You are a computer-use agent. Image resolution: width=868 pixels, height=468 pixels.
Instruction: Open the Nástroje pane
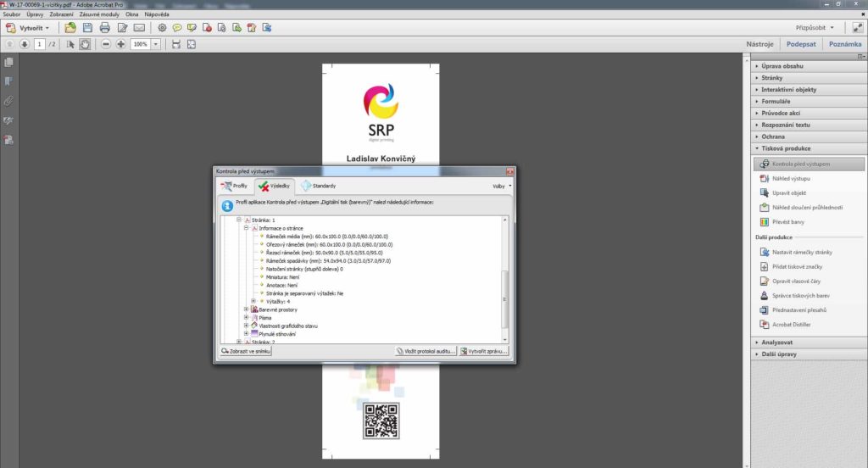pos(759,44)
